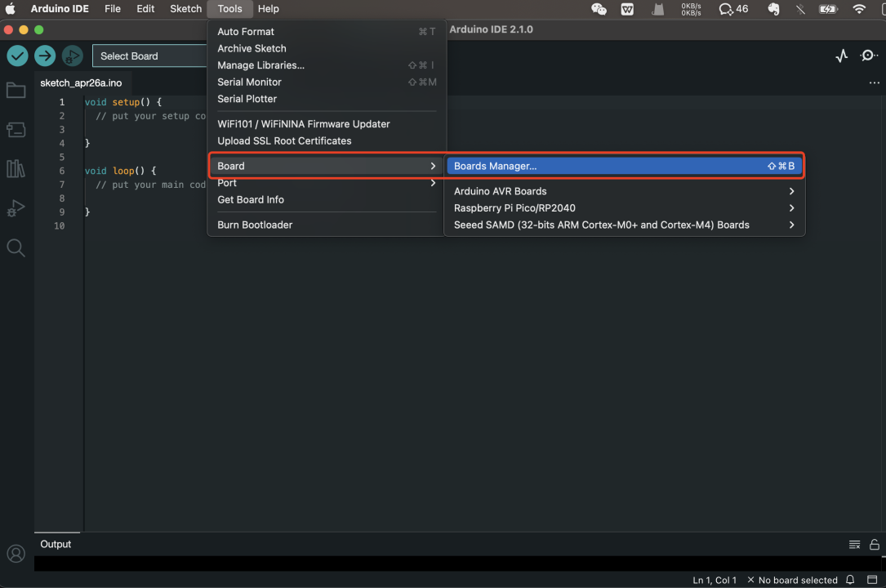Select Serial Monitor menu entry
886x588 pixels.
327,82
